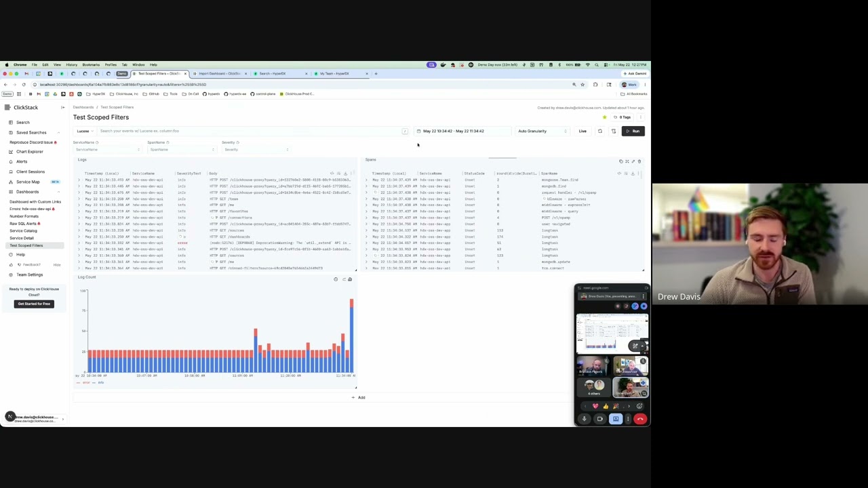Open Chrome Bookmarks menu
The width and height of the screenshot is (868, 488).
[91, 65]
